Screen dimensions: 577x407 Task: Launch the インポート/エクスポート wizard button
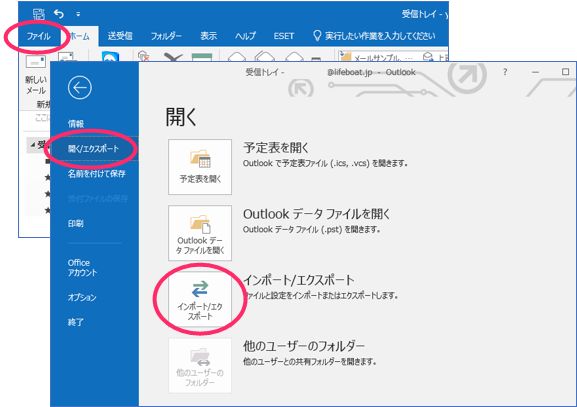point(200,299)
